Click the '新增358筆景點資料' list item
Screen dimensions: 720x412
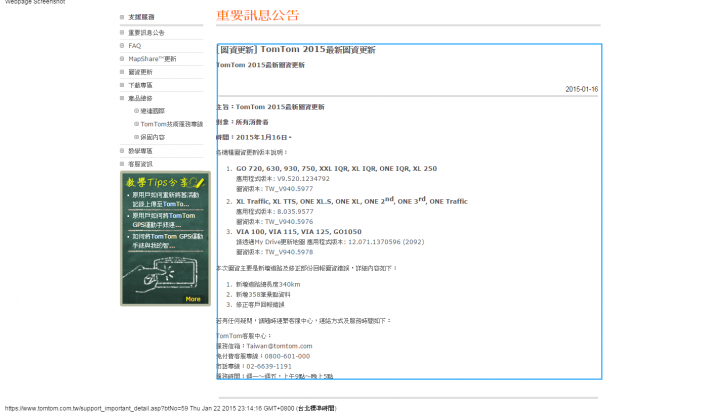263,295
